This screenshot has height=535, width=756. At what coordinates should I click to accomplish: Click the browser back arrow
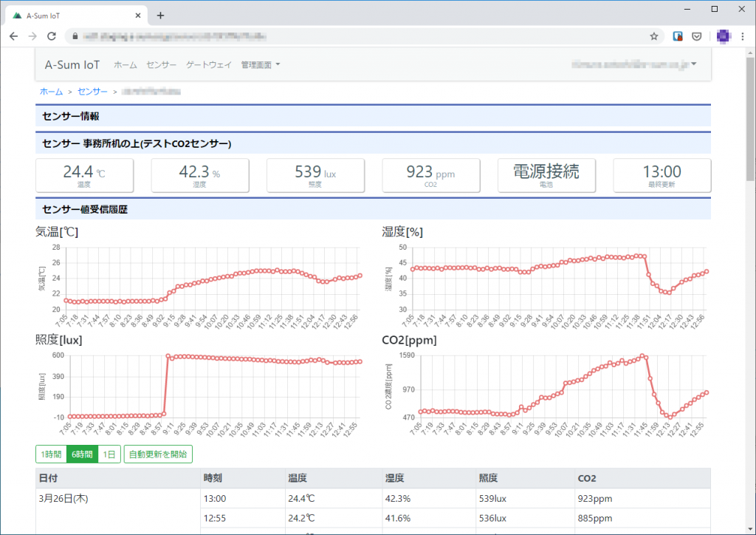coord(13,35)
